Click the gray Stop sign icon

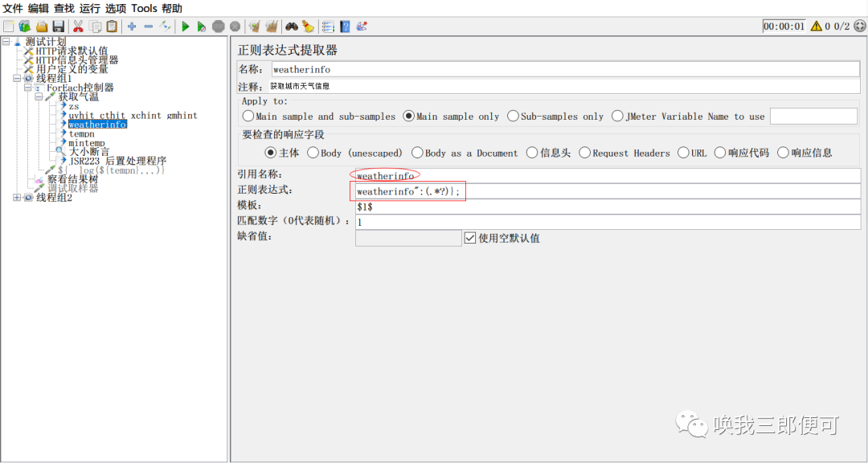219,26
